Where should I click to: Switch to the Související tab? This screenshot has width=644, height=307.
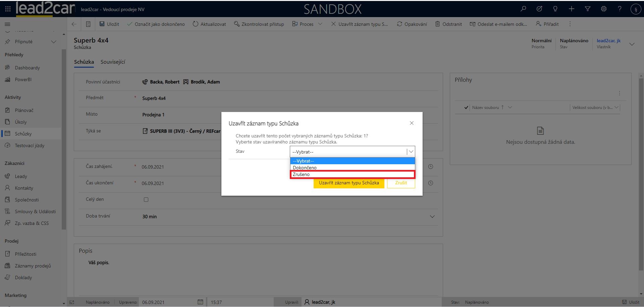[113, 62]
